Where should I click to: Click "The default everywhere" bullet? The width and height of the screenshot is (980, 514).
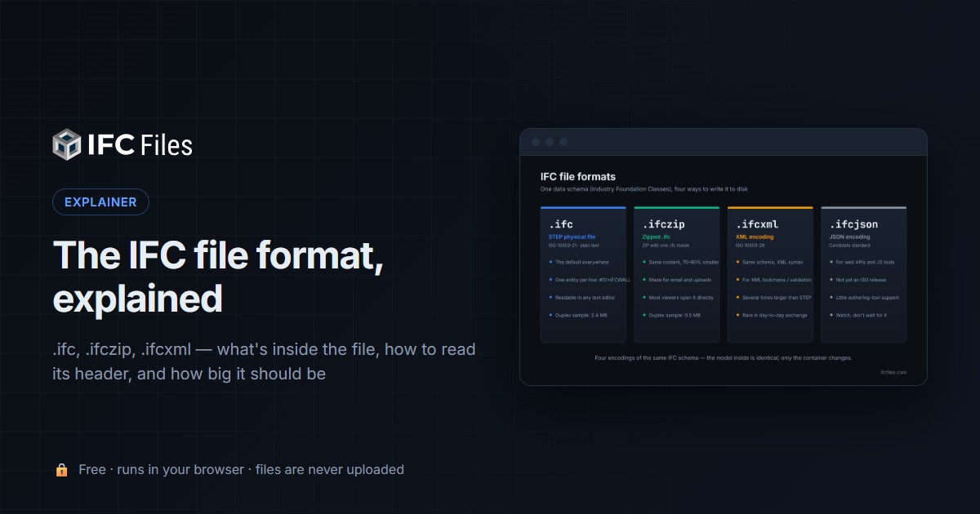click(x=579, y=262)
